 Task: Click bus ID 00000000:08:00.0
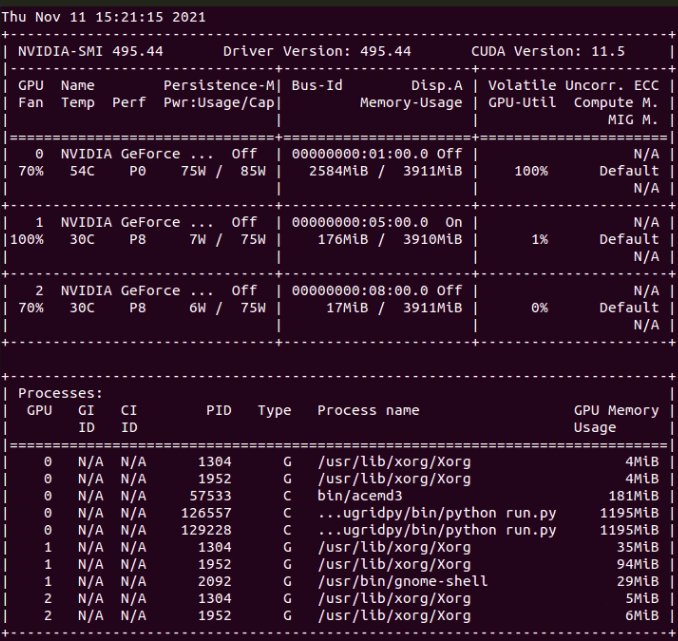360,291
